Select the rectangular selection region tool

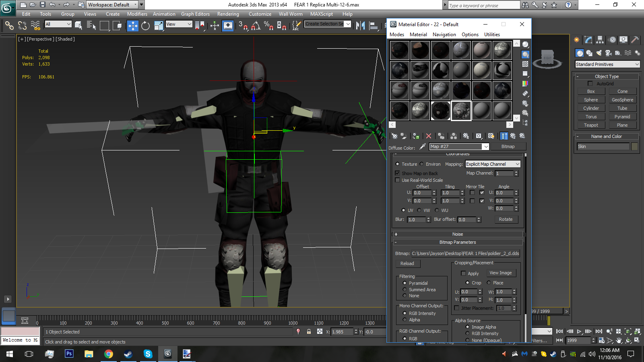[x=104, y=26]
